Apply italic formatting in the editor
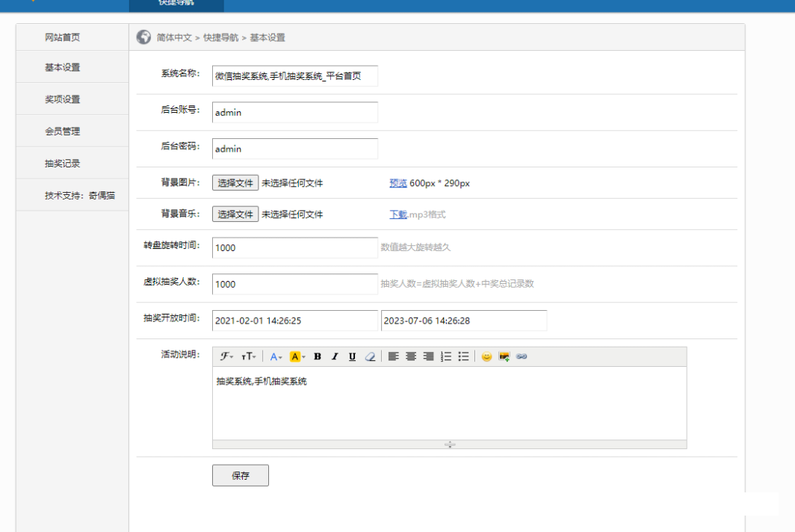 [335, 357]
